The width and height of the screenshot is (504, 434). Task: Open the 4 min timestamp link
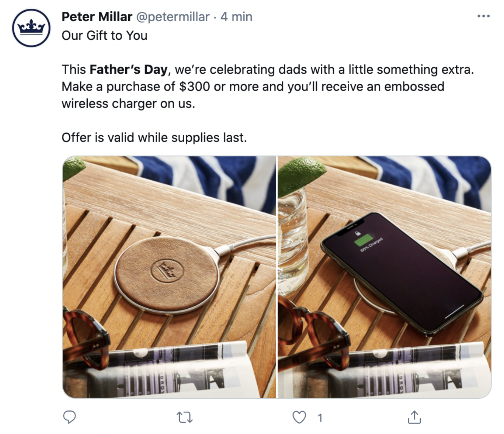point(236,17)
